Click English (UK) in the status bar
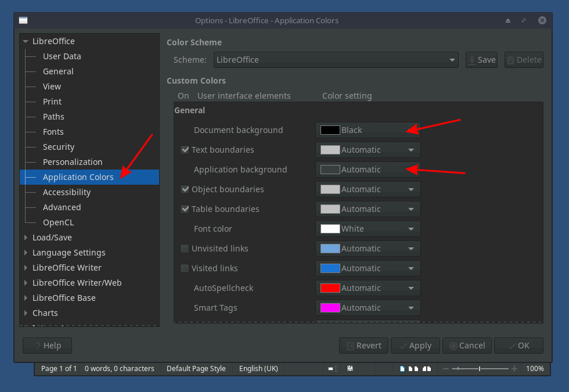 (x=258, y=369)
